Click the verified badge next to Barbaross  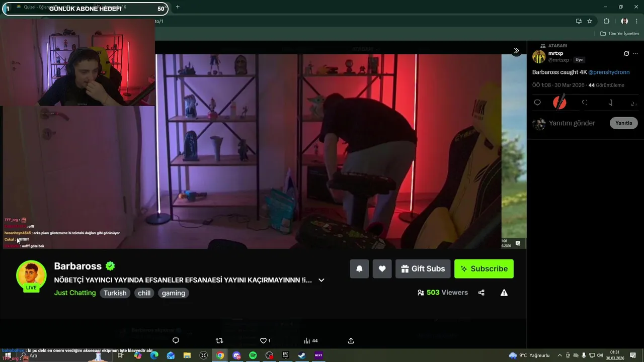(x=110, y=266)
